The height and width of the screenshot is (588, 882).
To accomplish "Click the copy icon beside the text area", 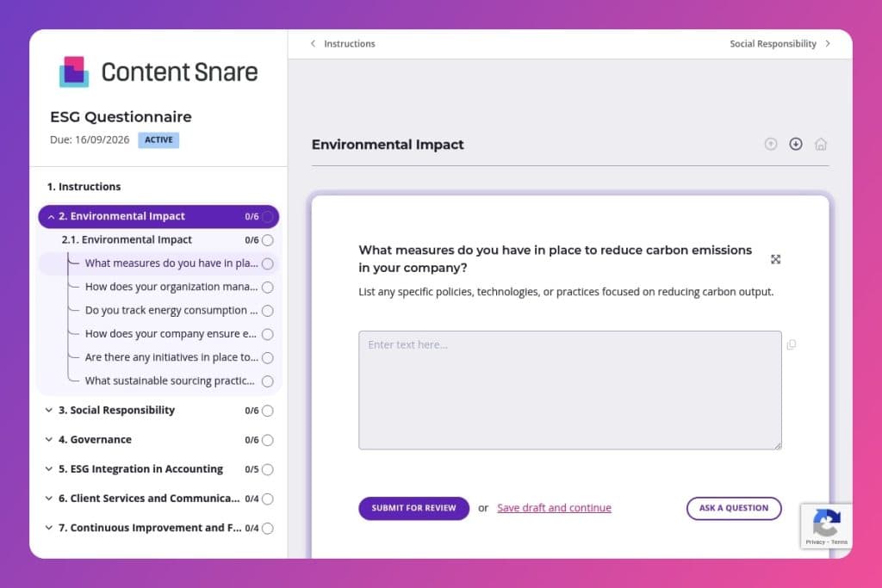I will [x=792, y=344].
